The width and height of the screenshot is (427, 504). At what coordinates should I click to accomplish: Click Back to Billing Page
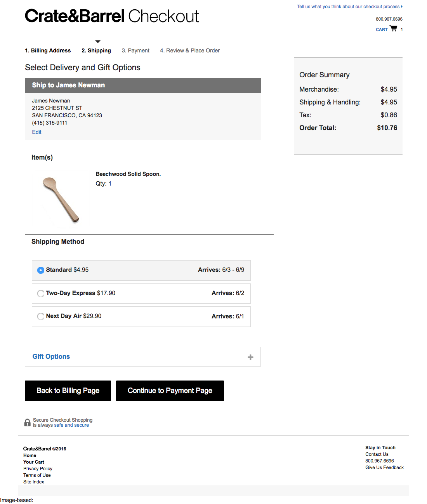point(68,391)
